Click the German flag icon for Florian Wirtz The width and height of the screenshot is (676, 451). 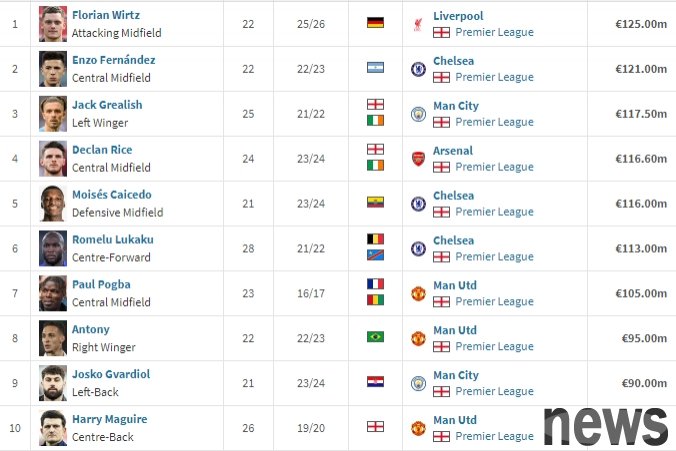[376, 22]
